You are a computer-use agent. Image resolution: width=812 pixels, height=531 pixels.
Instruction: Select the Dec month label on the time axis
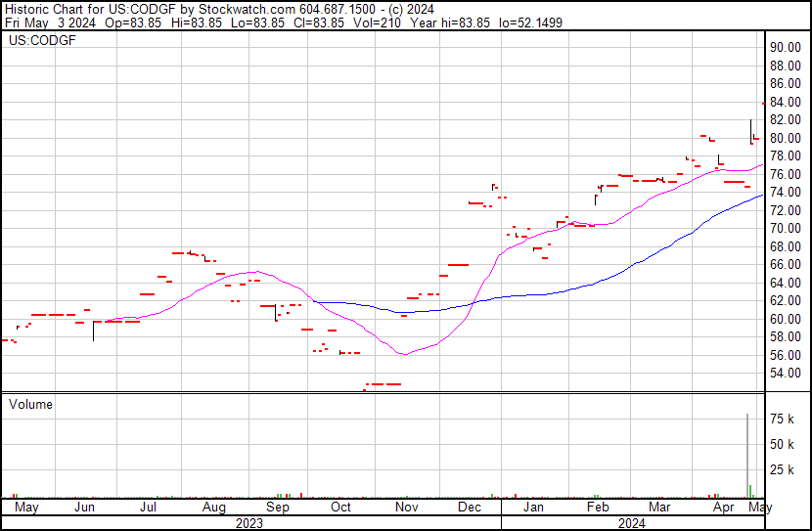[470, 508]
